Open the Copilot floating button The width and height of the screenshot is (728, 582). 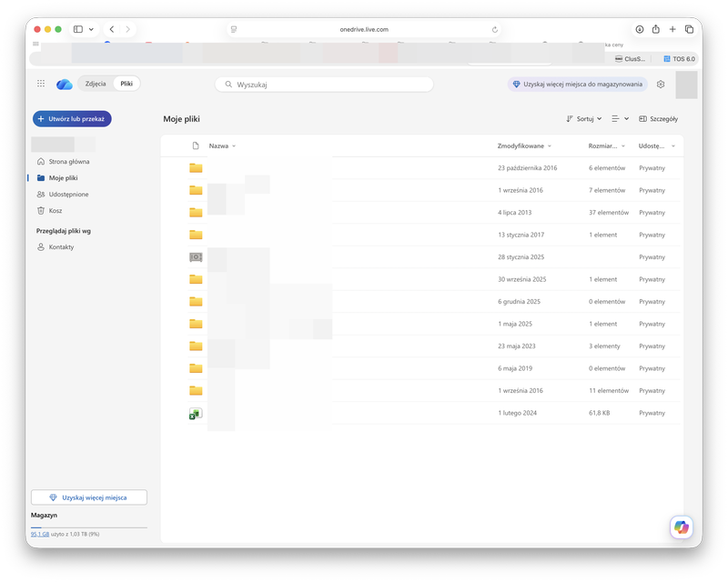click(x=681, y=527)
